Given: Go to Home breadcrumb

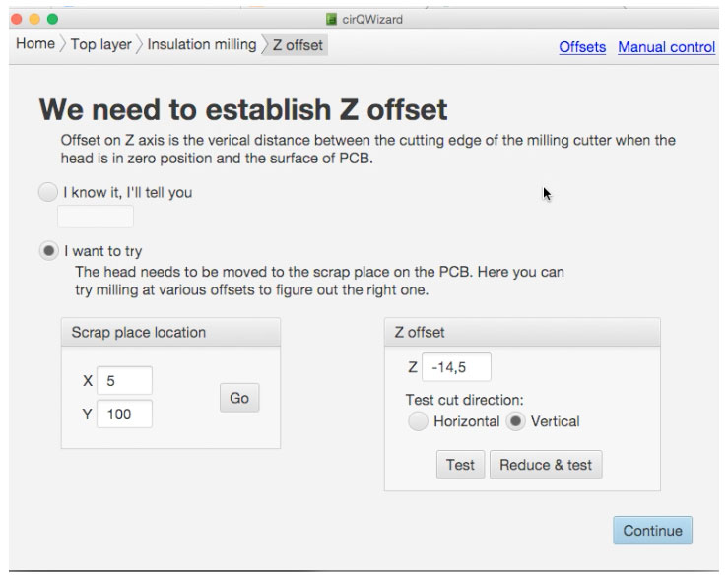Looking at the screenshot, I should (35, 44).
